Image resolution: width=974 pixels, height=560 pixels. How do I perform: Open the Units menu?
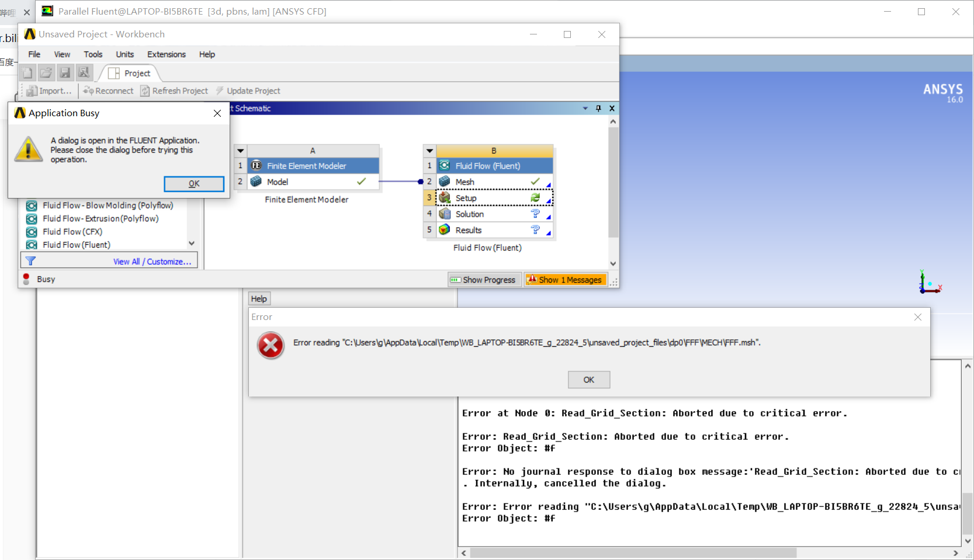point(125,54)
